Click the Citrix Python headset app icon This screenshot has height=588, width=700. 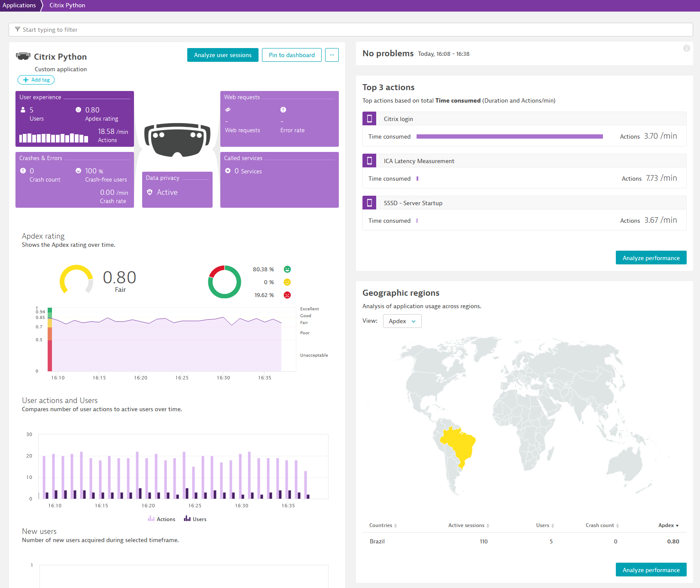click(x=23, y=56)
